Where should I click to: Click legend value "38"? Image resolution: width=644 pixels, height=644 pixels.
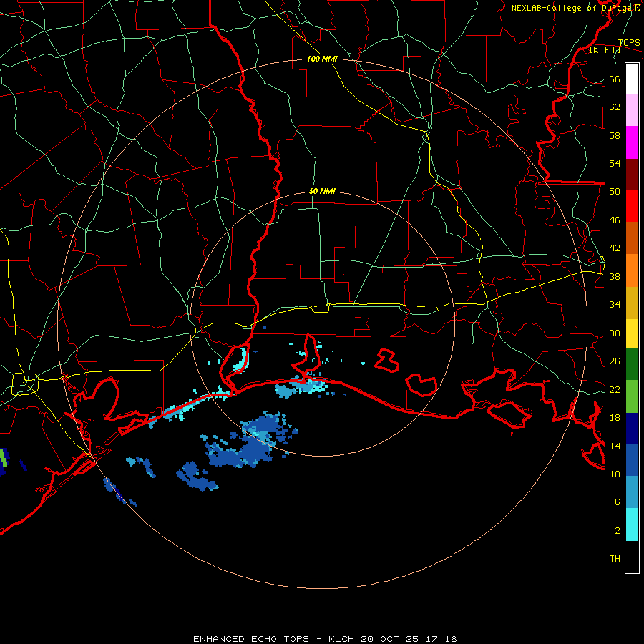coord(615,277)
